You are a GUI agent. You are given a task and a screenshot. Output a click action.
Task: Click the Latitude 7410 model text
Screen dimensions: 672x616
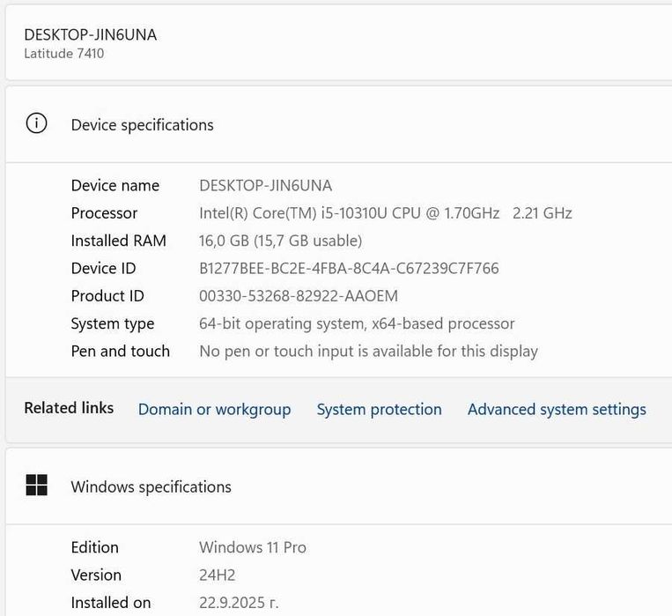click(x=63, y=54)
